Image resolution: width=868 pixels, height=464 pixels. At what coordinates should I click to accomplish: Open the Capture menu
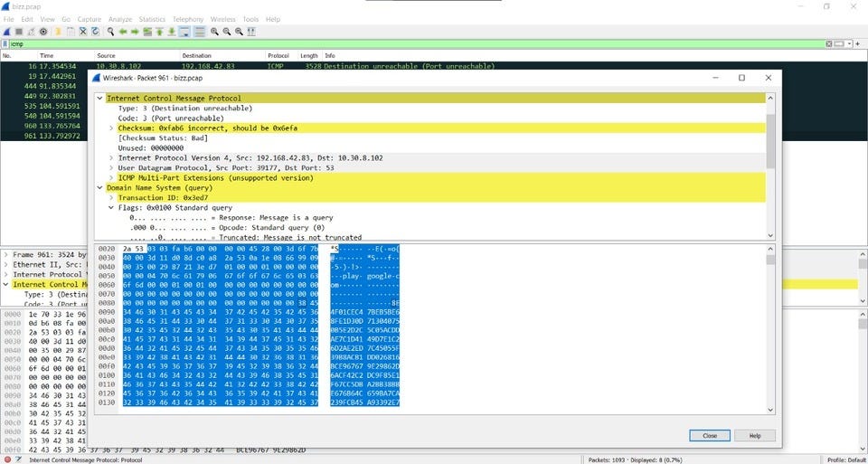[x=90, y=19]
